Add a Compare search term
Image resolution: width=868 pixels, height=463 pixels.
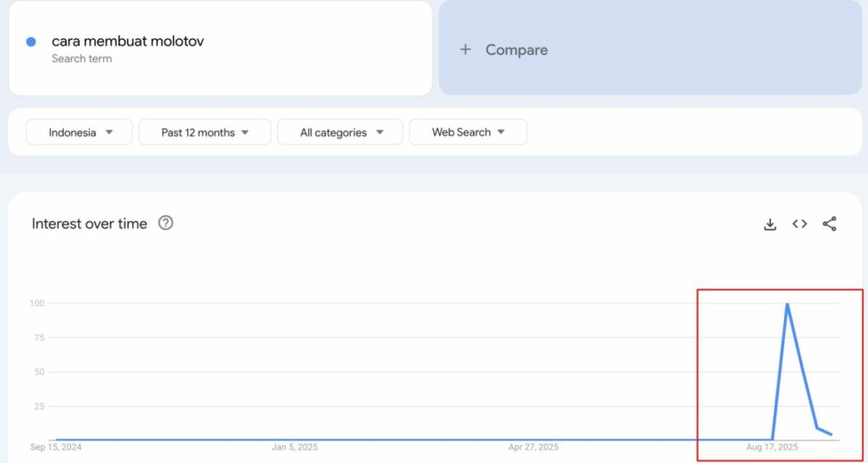[x=650, y=47]
